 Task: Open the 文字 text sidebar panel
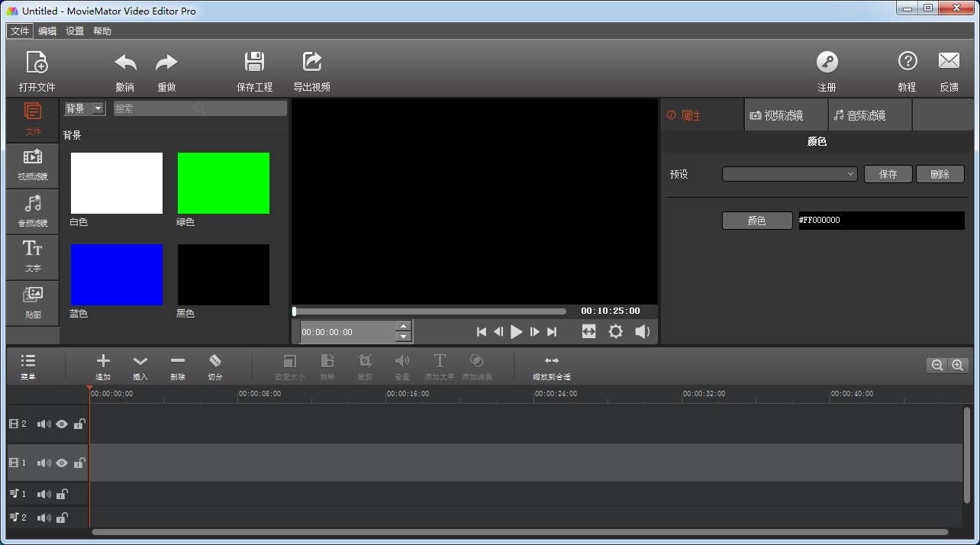click(x=33, y=256)
